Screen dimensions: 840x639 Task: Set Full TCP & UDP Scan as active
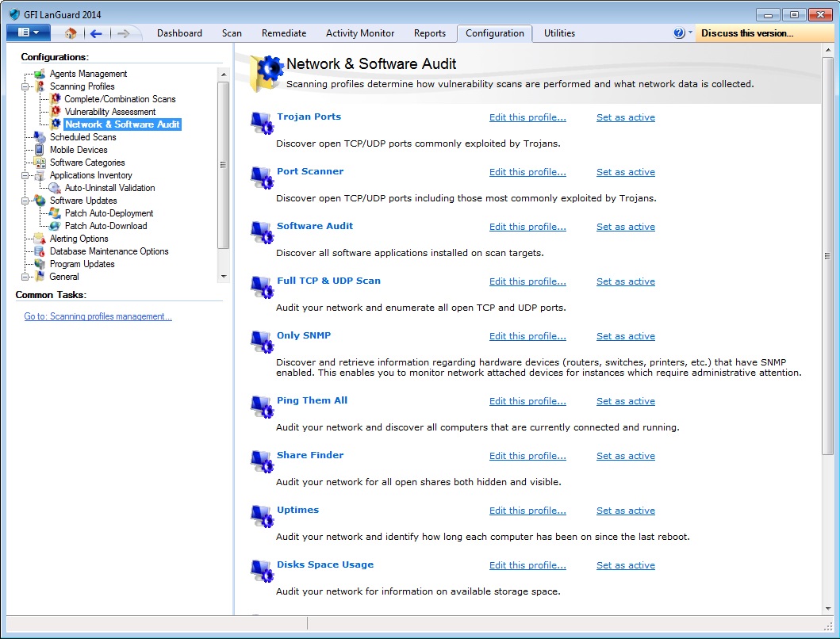point(626,281)
